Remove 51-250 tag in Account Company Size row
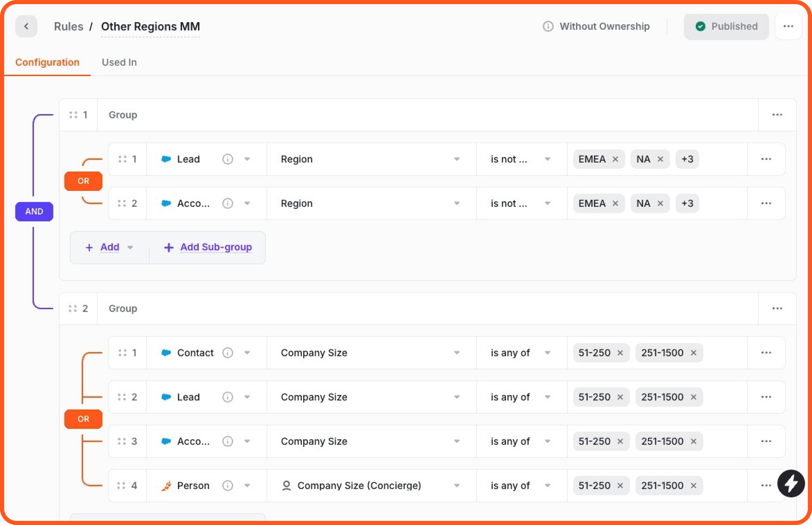Screen dimensions: 812x525 click(620, 441)
